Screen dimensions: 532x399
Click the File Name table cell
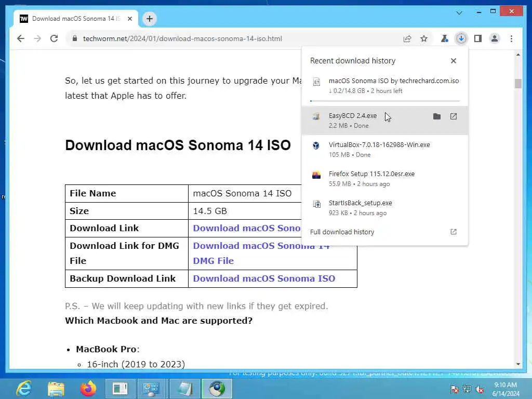127,193
